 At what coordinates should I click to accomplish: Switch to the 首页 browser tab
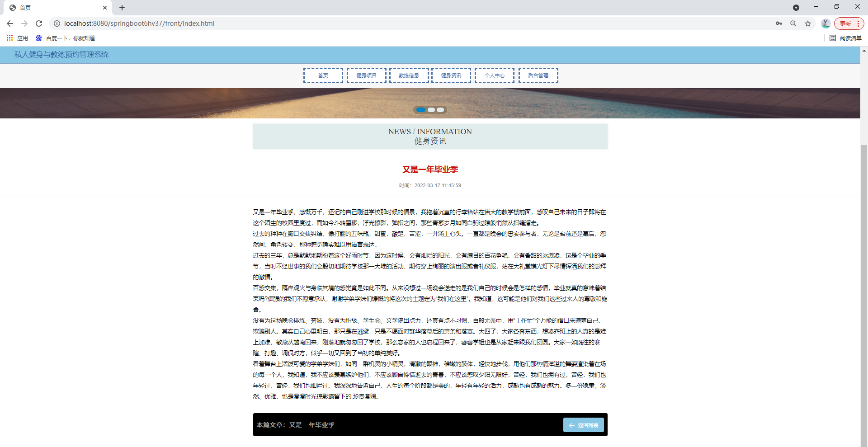[54, 8]
